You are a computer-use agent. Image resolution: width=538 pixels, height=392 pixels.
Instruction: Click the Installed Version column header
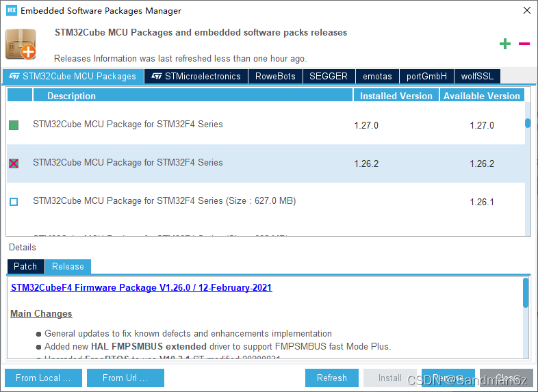pyautogui.click(x=396, y=96)
